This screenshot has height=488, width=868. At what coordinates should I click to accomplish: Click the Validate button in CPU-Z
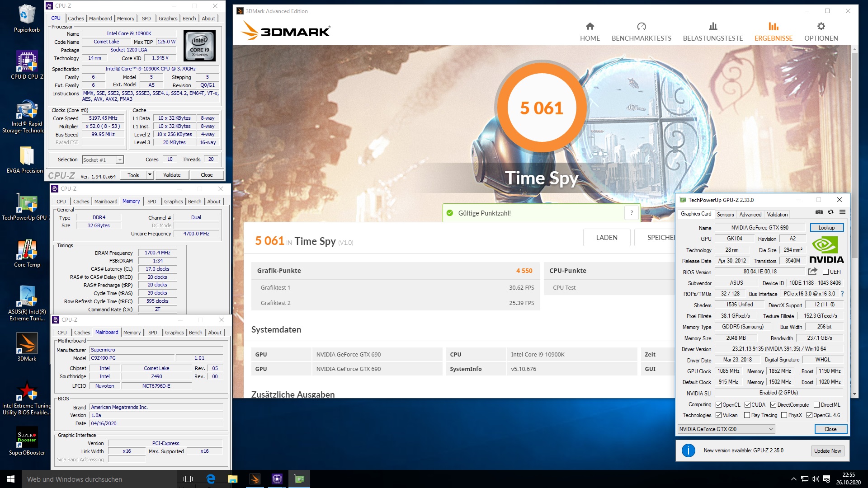pos(172,175)
